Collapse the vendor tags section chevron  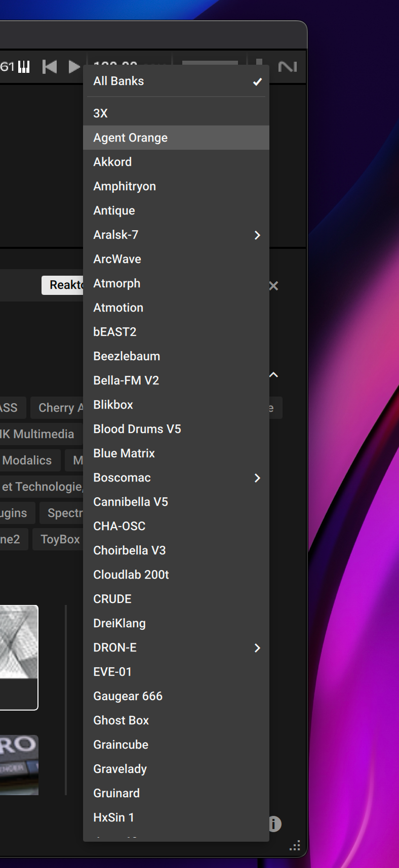273,375
